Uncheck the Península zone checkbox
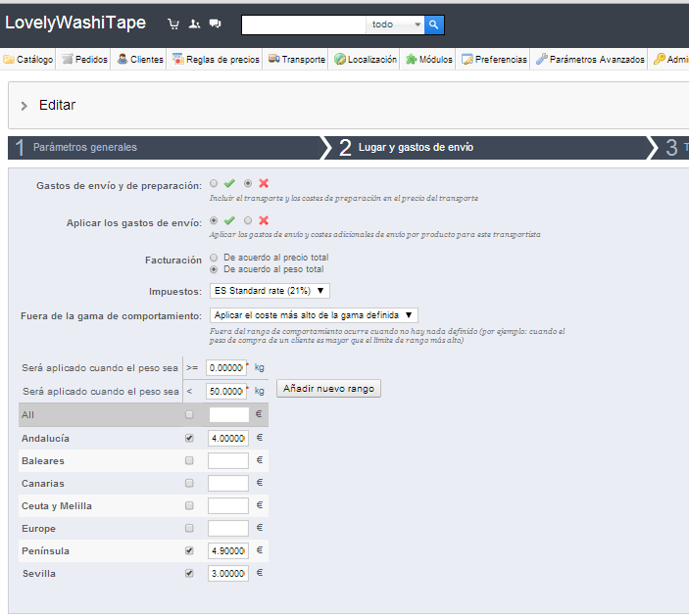 tap(189, 550)
